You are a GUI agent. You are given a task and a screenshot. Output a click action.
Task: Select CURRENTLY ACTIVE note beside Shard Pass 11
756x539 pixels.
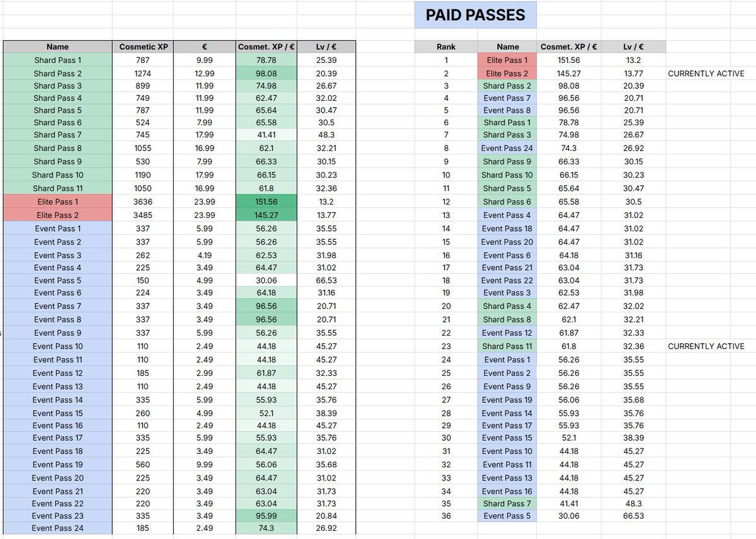[706, 346]
